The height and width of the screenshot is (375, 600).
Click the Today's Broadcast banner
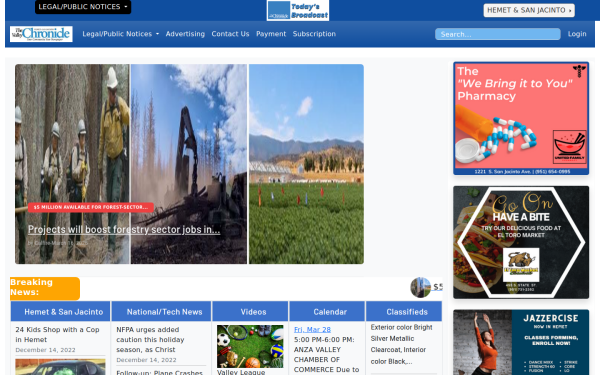click(x=298, y=10)
